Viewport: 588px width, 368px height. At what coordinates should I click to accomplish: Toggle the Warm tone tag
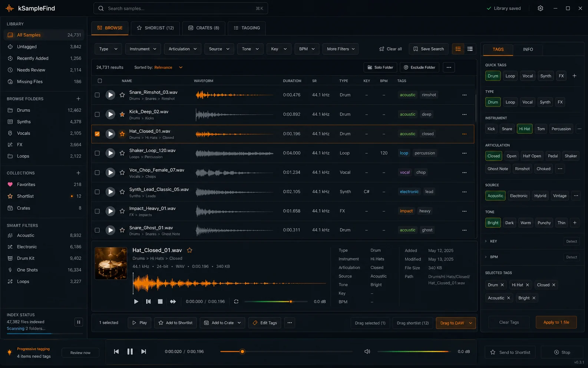click(x=525, y=223)
